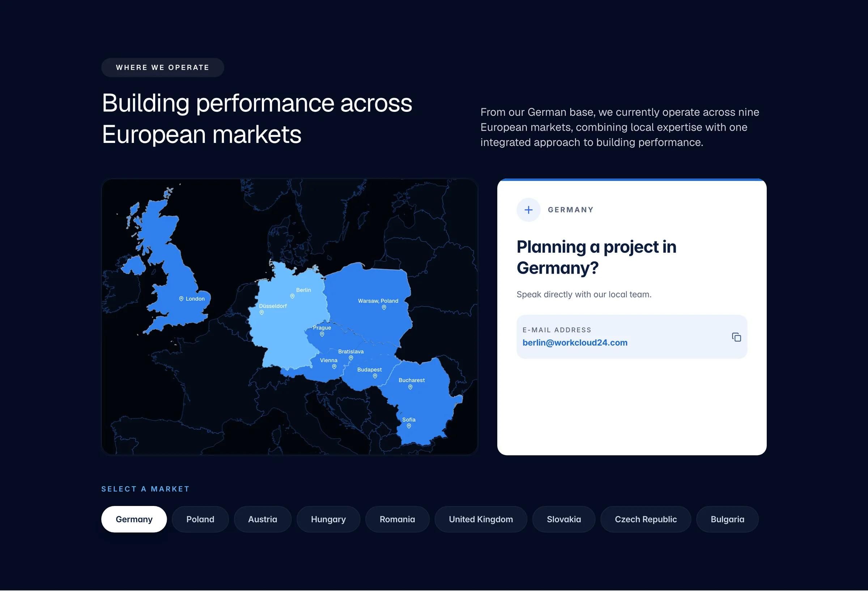
Task: Click the SELECT A MARKET label
Action: [145, 489]
